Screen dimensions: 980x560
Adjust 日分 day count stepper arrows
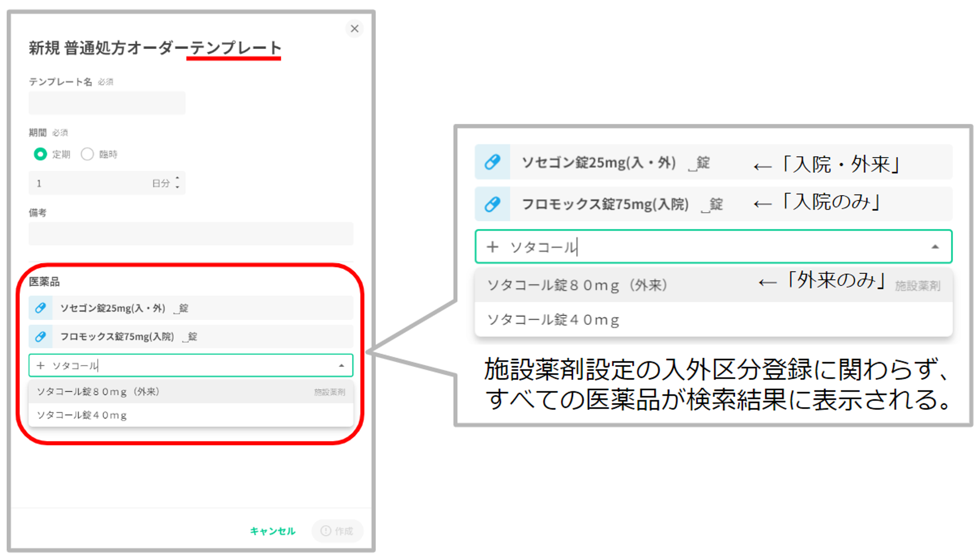177,183
